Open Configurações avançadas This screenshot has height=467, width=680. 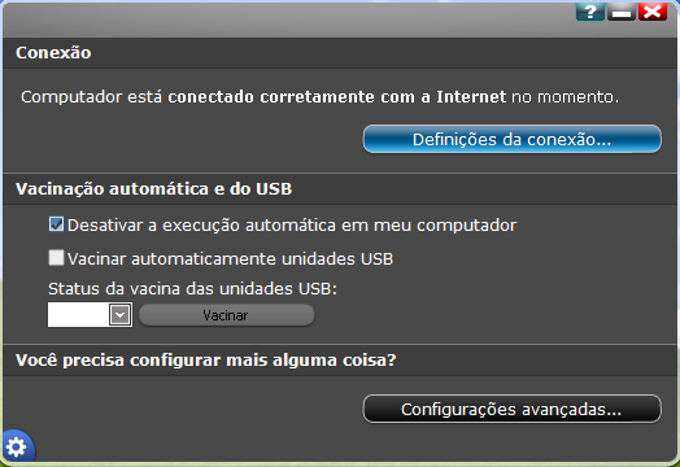click(511, 409)
